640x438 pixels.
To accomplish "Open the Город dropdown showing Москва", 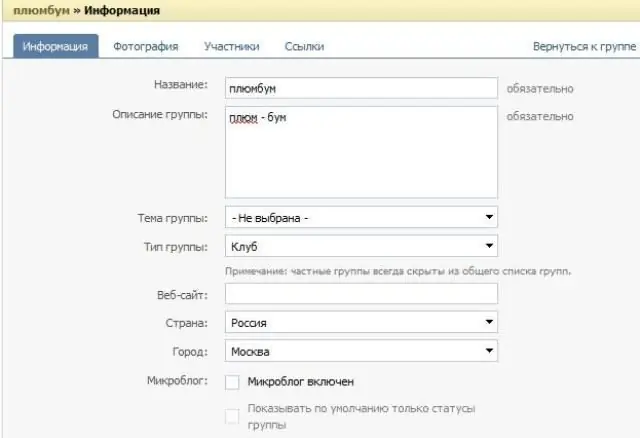I will (361, 351).
